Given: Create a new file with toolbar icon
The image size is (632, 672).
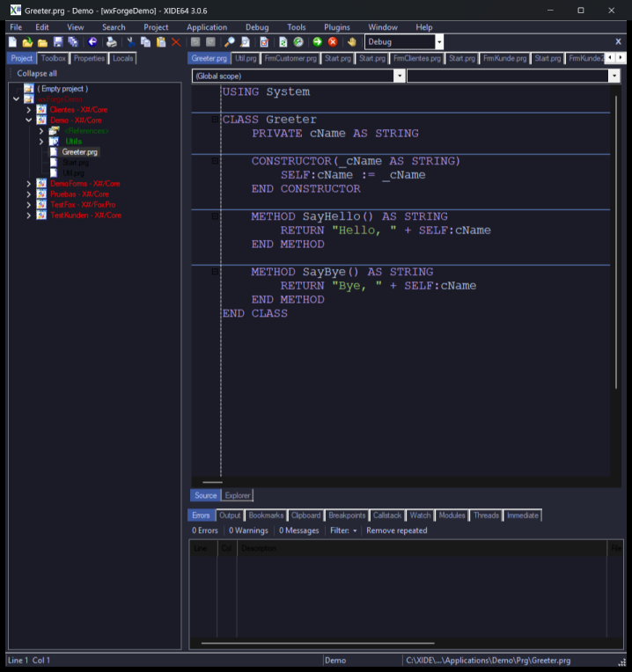Looking at the screenshot, I should tap(12, 42).
